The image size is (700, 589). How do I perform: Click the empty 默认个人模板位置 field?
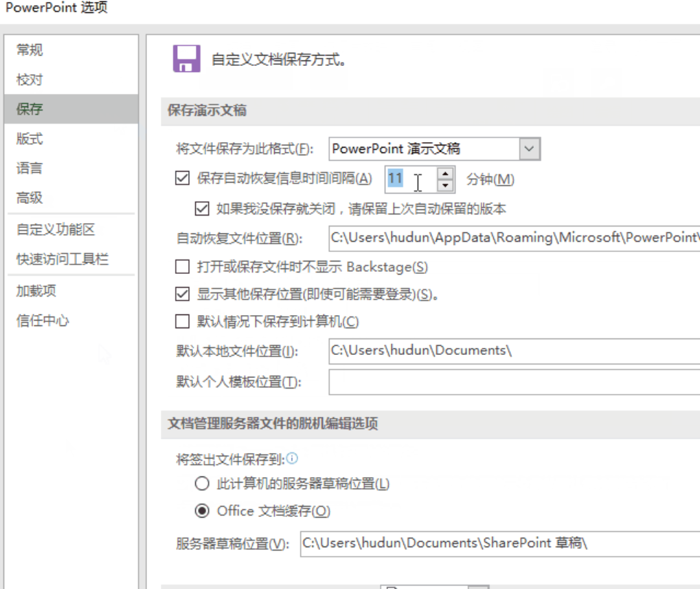coord(515,382)
